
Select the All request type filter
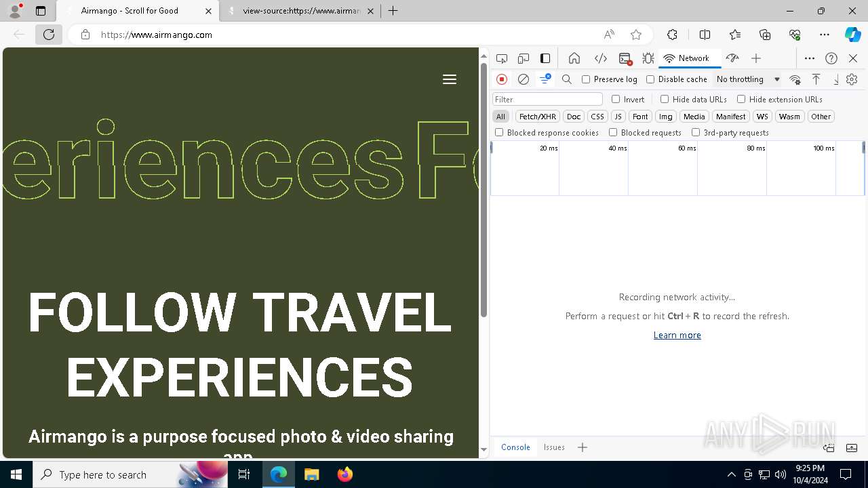500,117
